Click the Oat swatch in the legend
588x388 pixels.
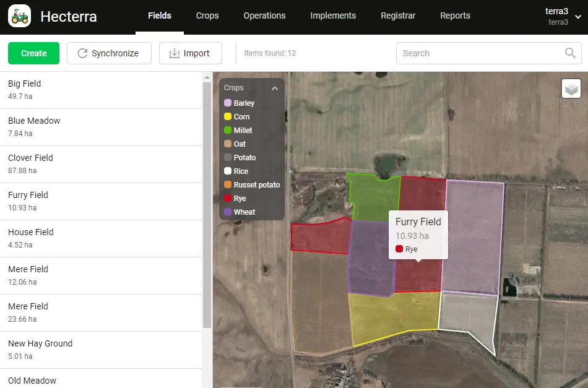[228, 144]
